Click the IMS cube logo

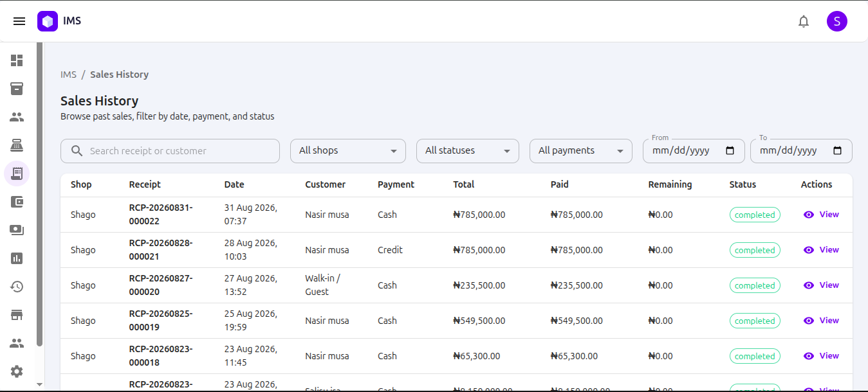[48, 21]
